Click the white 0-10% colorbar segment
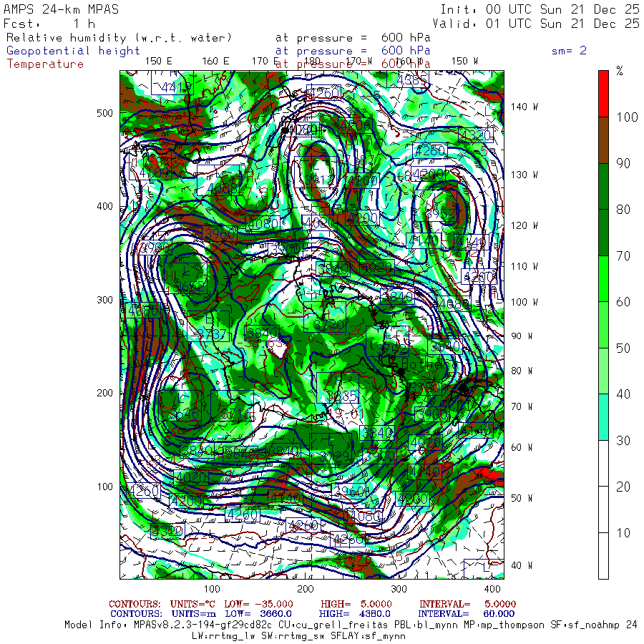Image resolution: width=644 pixels, height=644 pixels. pyautogui.click(x=603, y=556)
